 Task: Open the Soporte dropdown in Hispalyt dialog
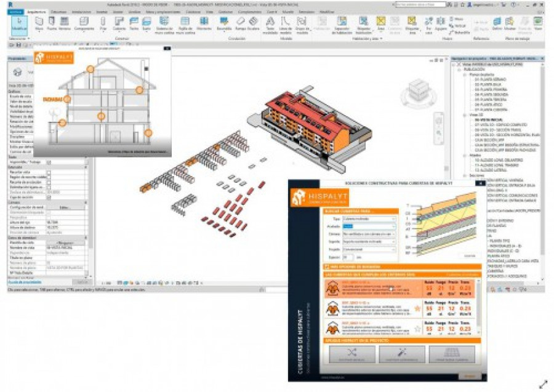tap(369, 242)
